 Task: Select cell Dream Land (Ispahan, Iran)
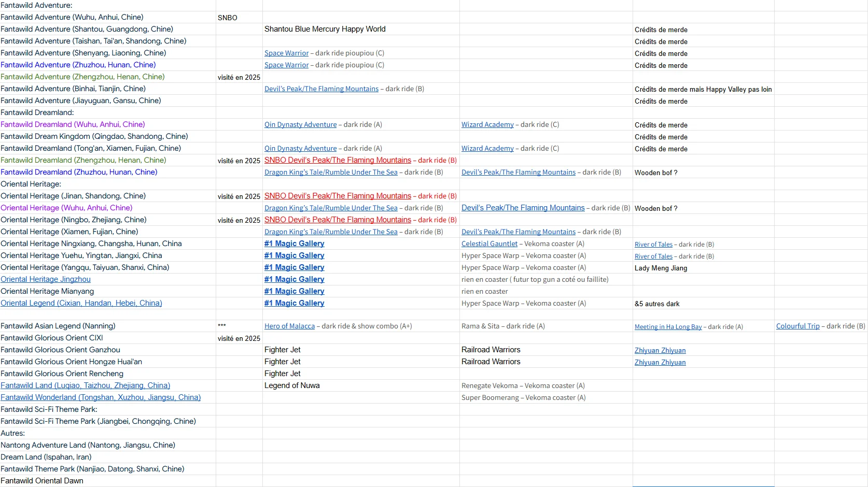tap(108, 457)
